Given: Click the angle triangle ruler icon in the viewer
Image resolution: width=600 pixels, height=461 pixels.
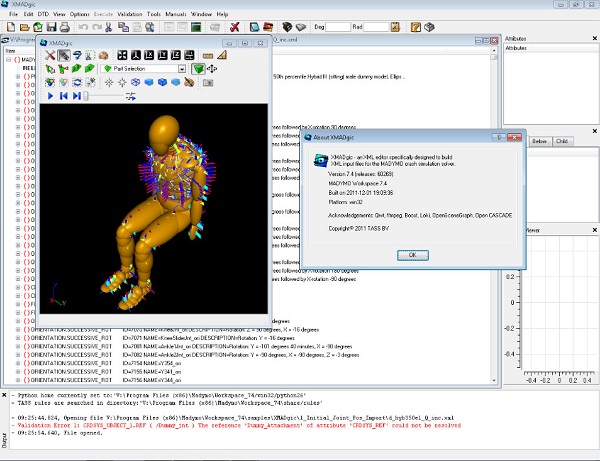Looking at the screenshot, I should 222,55.
